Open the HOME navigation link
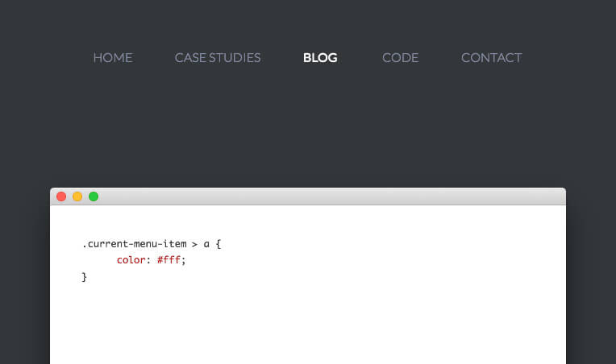The image size is (616, 364). tap(112, 57)
